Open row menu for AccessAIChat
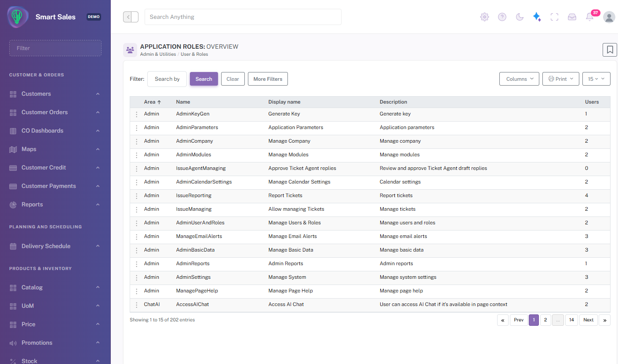The image size is (618, 364). (x=137, y=305)
